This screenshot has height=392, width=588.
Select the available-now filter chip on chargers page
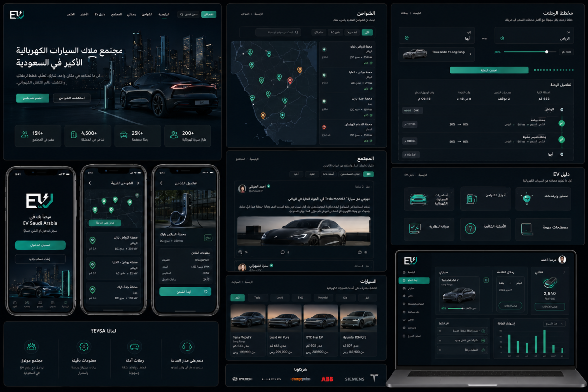(318, 32)
